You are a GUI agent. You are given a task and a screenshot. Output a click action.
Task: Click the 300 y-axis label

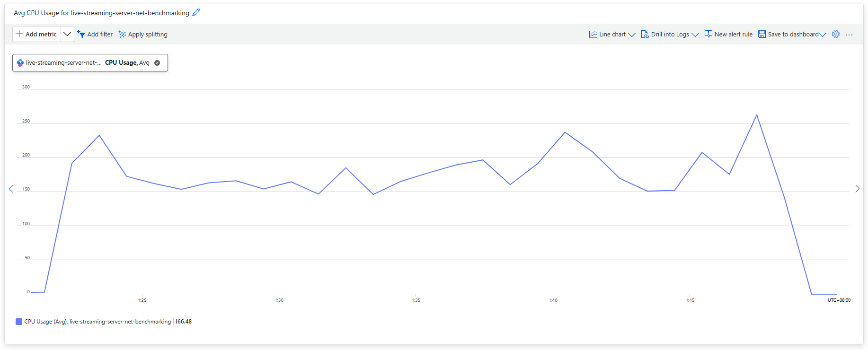coord(26,87)
